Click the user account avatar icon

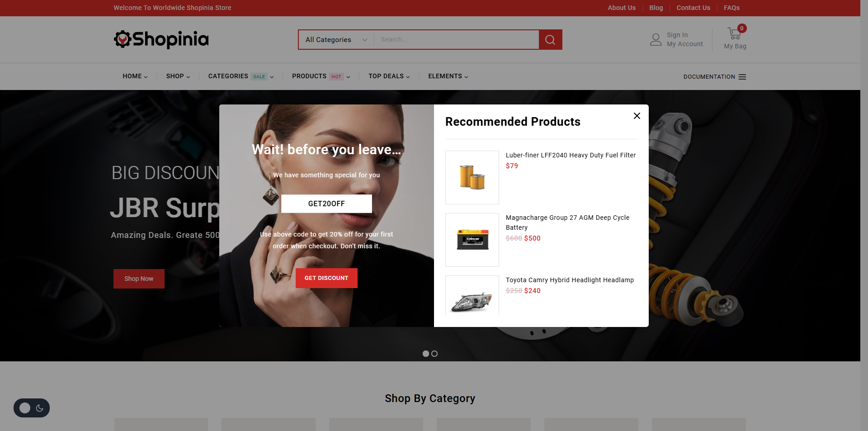656,40
